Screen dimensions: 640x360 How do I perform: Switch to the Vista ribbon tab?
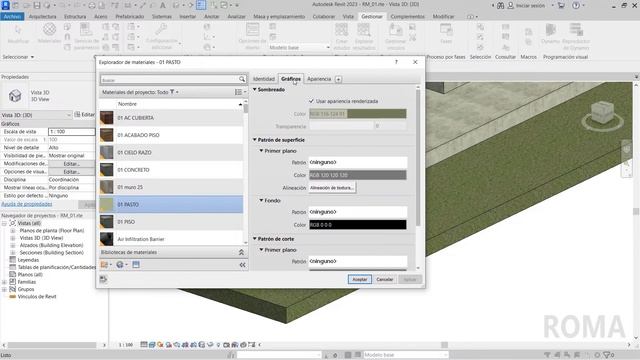point(348,16)
